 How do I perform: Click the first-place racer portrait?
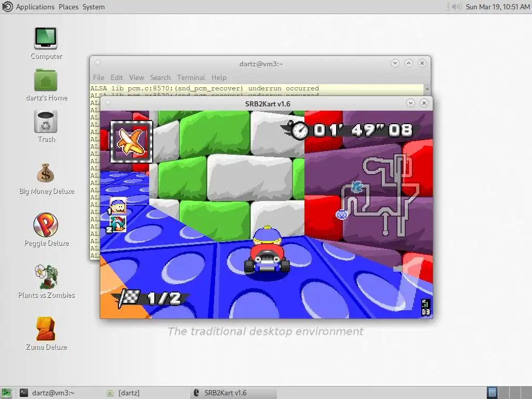118,206
